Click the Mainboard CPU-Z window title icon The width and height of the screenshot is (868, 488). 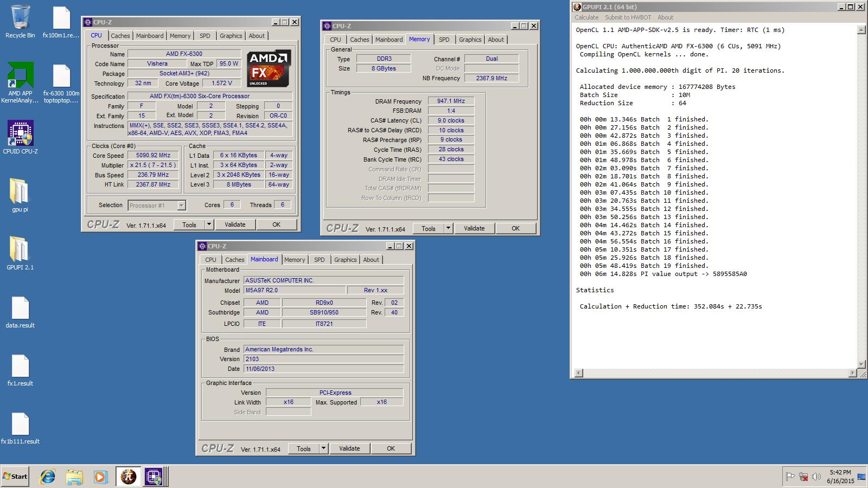click(202, 246)
